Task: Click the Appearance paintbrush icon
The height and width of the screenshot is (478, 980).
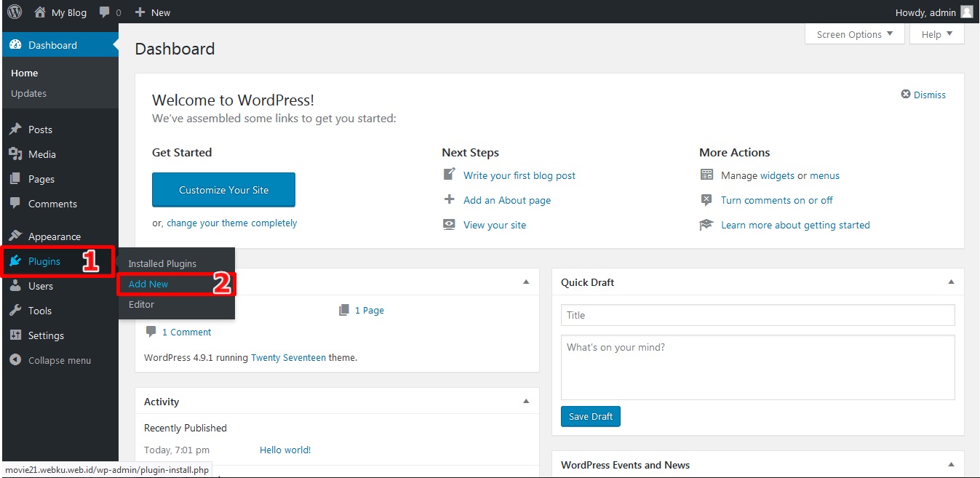Action: tap(15, 236)
